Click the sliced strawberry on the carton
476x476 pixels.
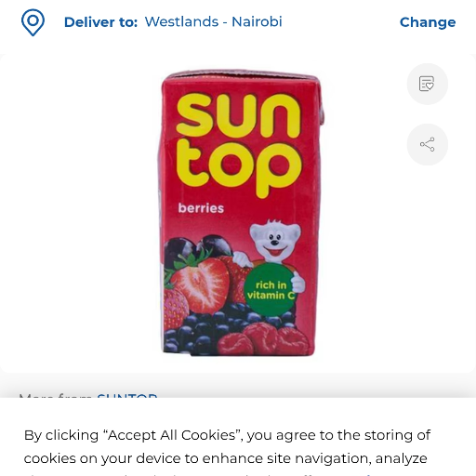pyautogui.click(x=202, y=284)
